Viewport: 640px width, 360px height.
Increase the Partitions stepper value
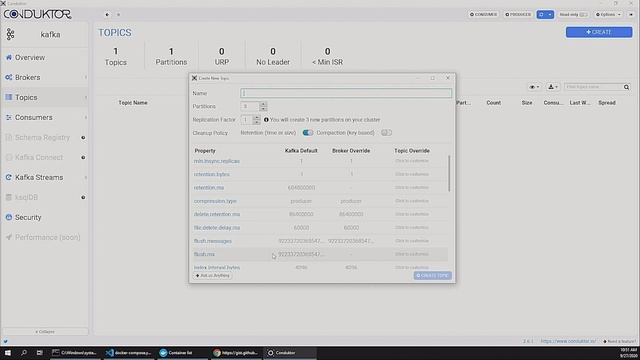[x=263, y=104]
